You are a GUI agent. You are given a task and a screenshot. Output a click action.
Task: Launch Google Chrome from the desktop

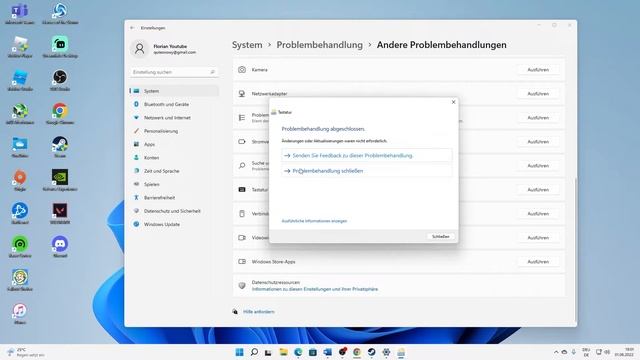pyautogui.click(x=60, y=113)
